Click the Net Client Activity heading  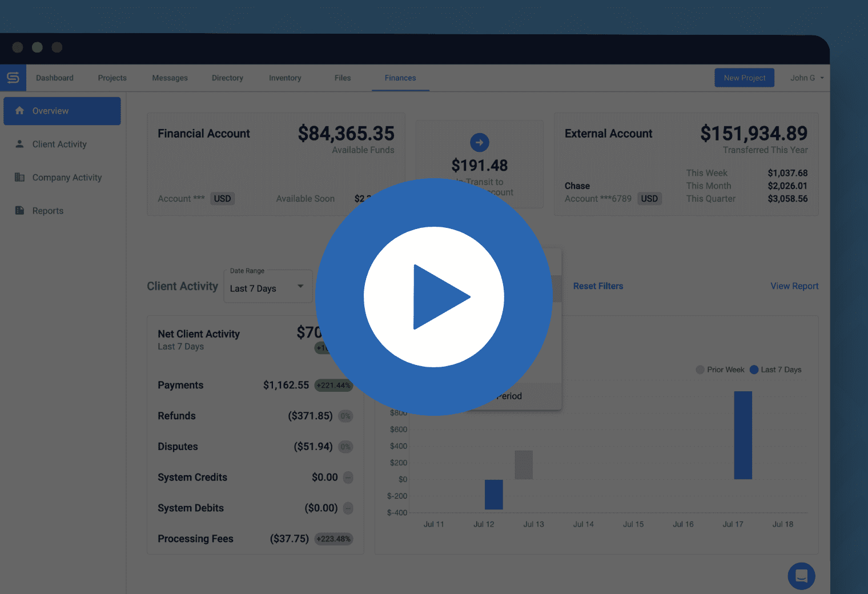pyautogui.click(x=199, y=334)
